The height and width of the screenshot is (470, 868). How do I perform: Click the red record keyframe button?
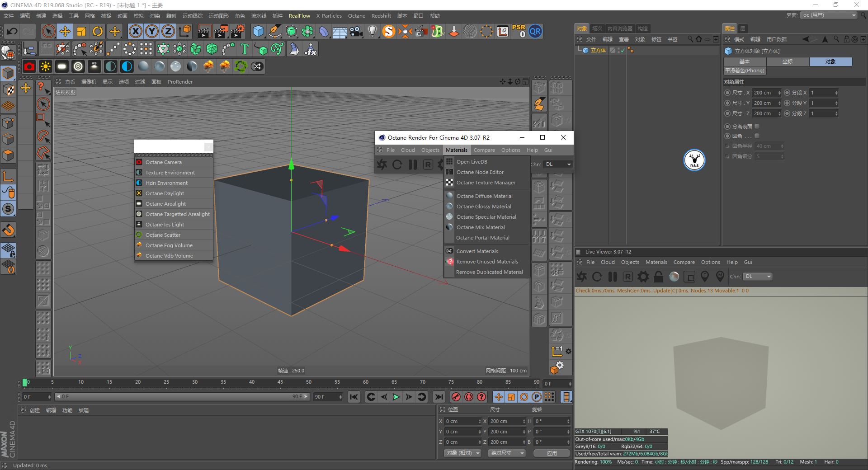456,397
